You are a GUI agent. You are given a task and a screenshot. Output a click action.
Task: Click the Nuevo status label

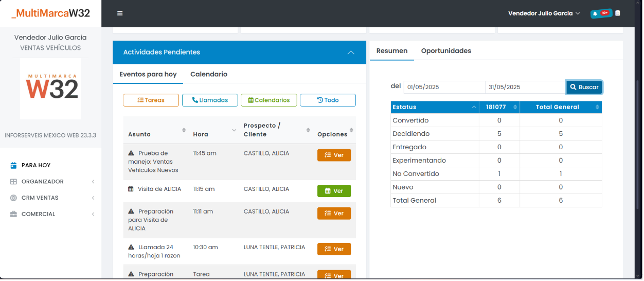click(403, 187)
